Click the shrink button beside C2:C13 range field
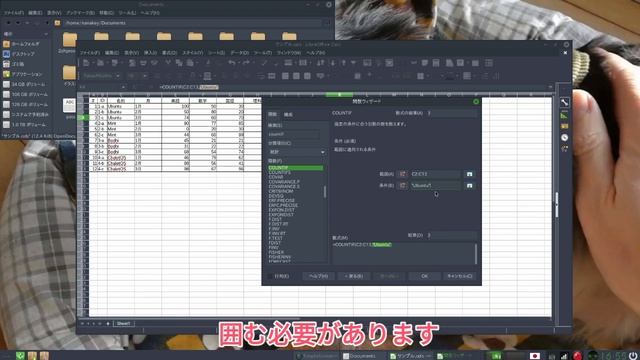This screenshot has width=640, height=360. point(469,174)
